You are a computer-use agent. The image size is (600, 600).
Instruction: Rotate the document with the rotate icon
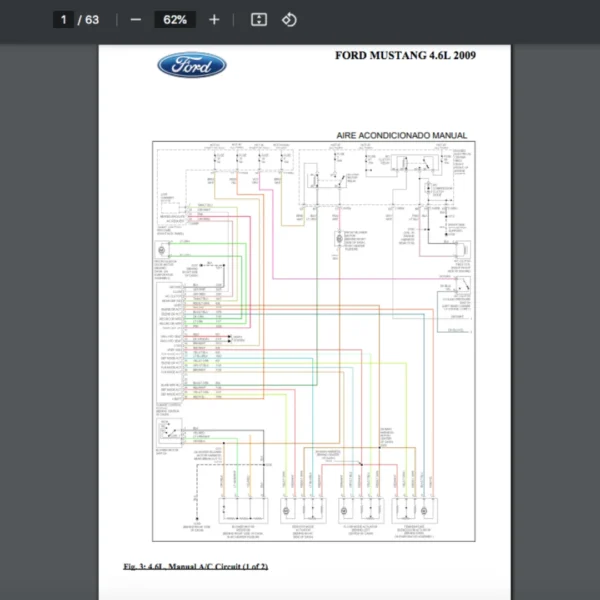click(x=288, y=19)
